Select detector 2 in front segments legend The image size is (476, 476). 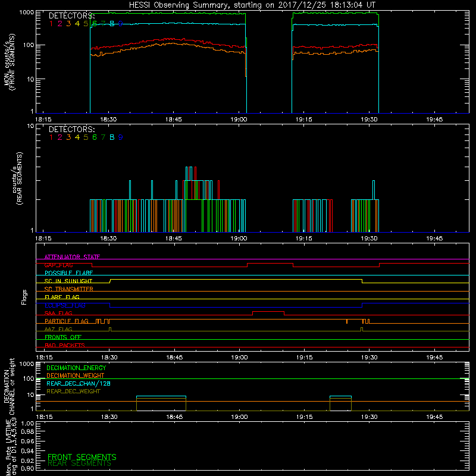[60, 24]
